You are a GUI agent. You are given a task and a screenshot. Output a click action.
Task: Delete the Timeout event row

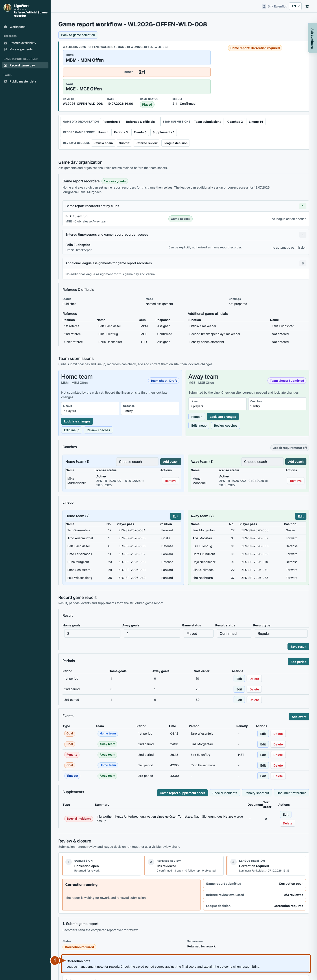point(278,776)
